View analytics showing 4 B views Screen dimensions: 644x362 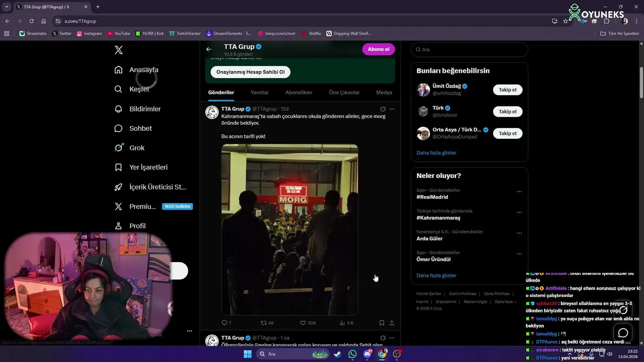click(x=347, y=323)
